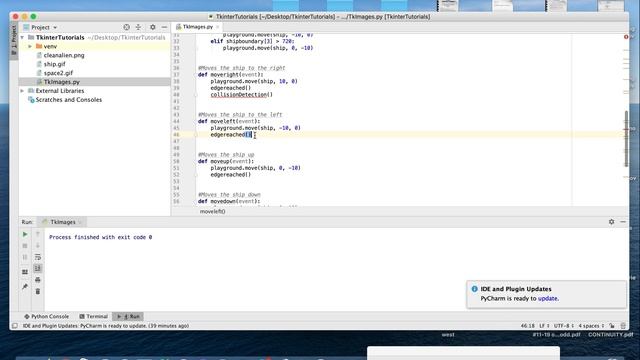This screenshot has height=360, width=640.
Task: Open the Python Console tool window
Action: 47,316
